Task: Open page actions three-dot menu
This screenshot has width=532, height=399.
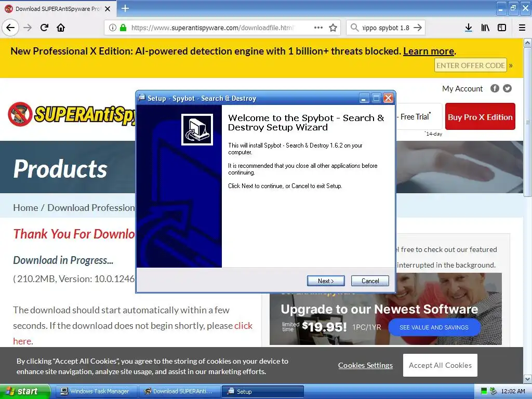Action: click(318, 28)
